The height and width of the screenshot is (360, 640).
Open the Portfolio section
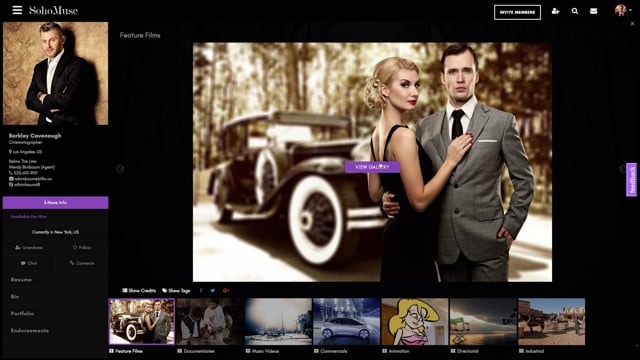point(22,314)
